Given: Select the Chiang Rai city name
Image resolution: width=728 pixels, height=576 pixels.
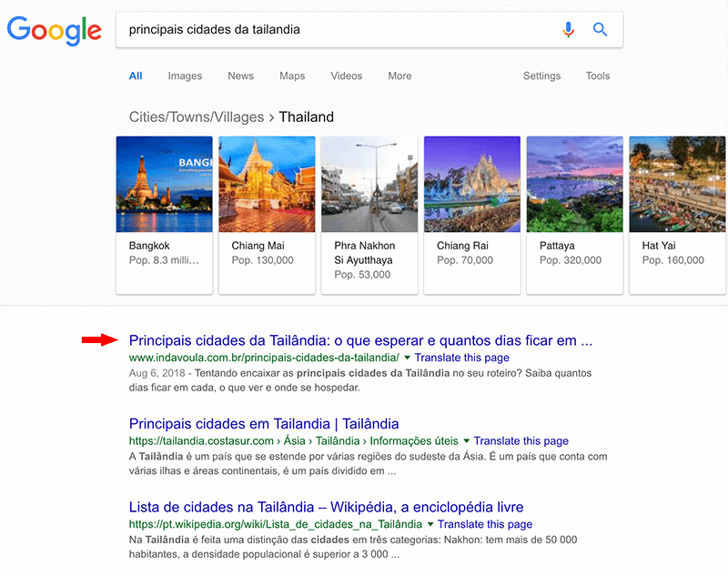Looking at the screenshot, I should [462, 246].
